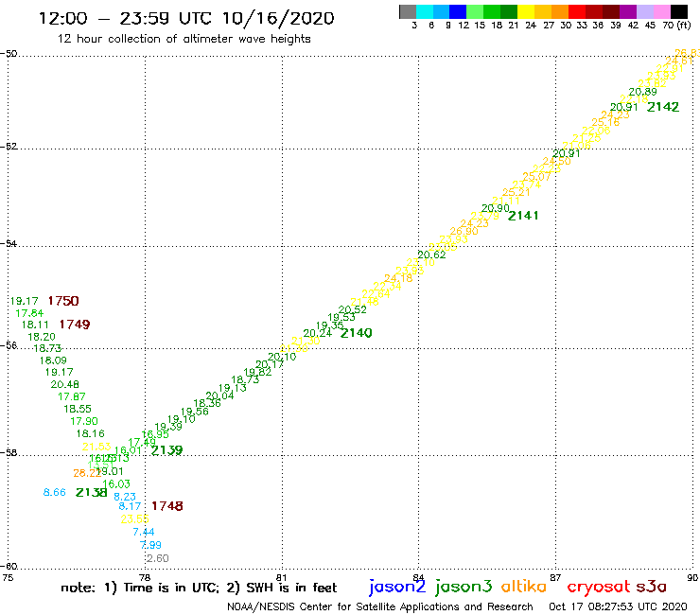Image resolution: width=700 pixels, height=615 pixels.
Task: Click the orange wave height value 28.22
Action: [x=87, y=473]
